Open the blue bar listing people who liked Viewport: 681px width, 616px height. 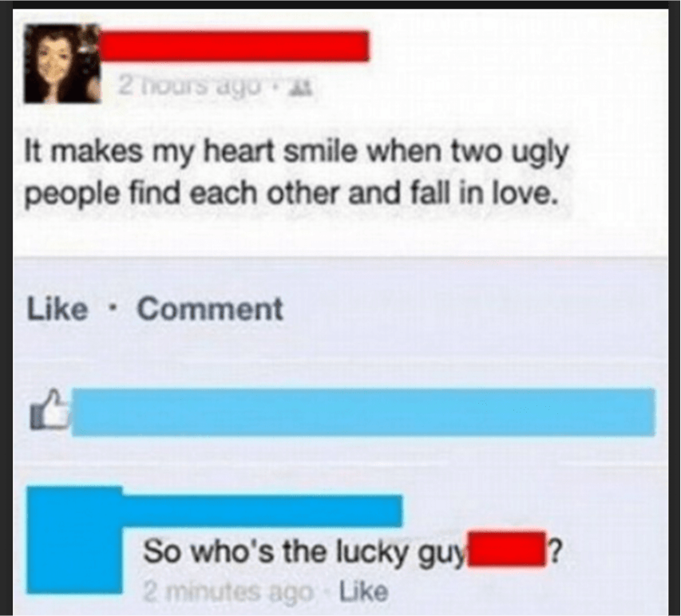363,412
